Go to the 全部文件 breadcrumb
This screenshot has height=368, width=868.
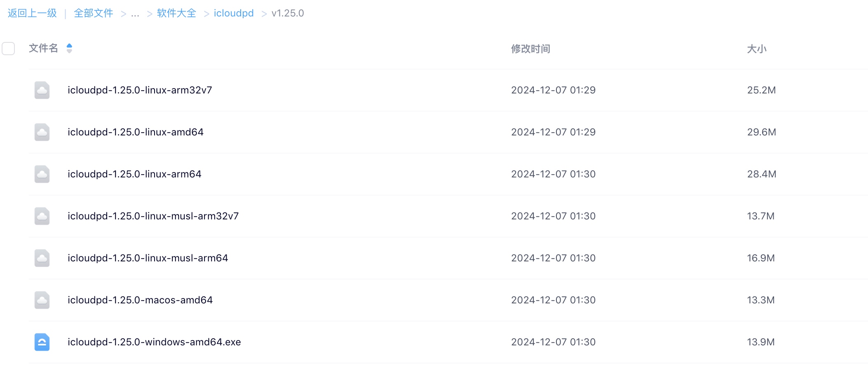pos(94,13)
